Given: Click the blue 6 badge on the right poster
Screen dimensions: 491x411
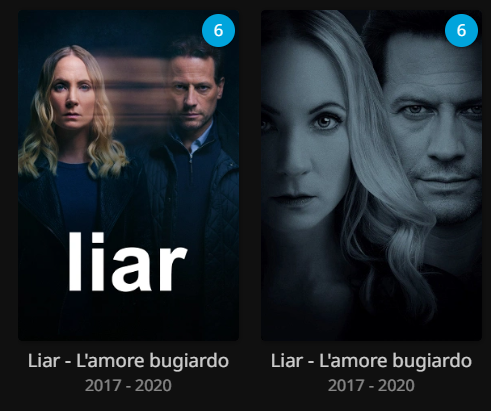Looking at the screenshot, I should point(461,30).
